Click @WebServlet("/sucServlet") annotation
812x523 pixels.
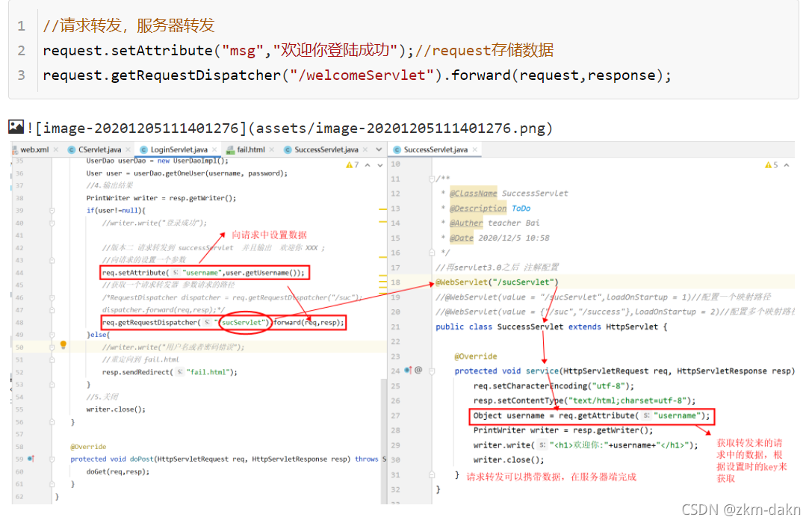[x=497, y=282]
